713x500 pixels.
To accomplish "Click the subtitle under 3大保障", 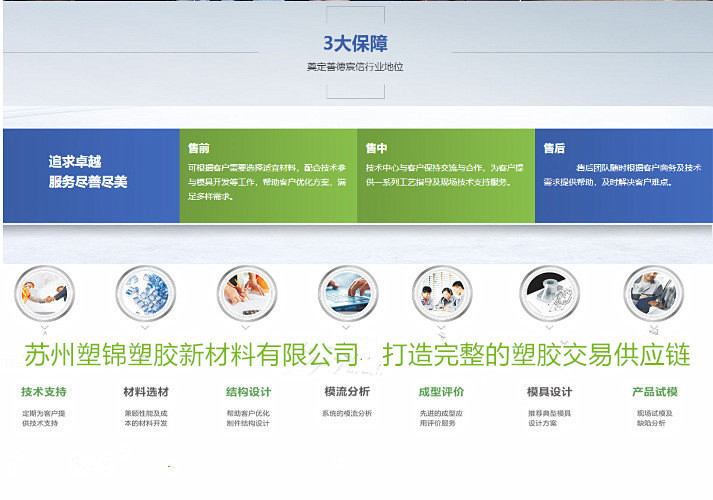I will coord(355,67).
